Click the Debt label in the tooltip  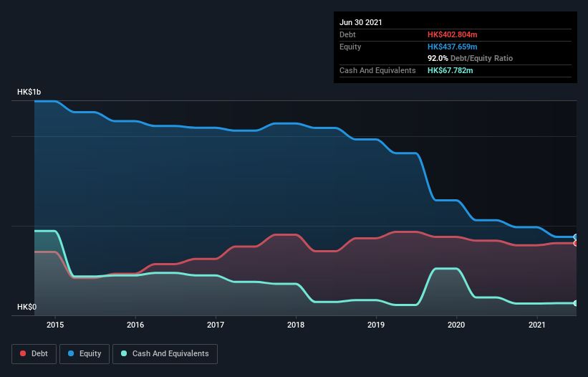[347, 34]
